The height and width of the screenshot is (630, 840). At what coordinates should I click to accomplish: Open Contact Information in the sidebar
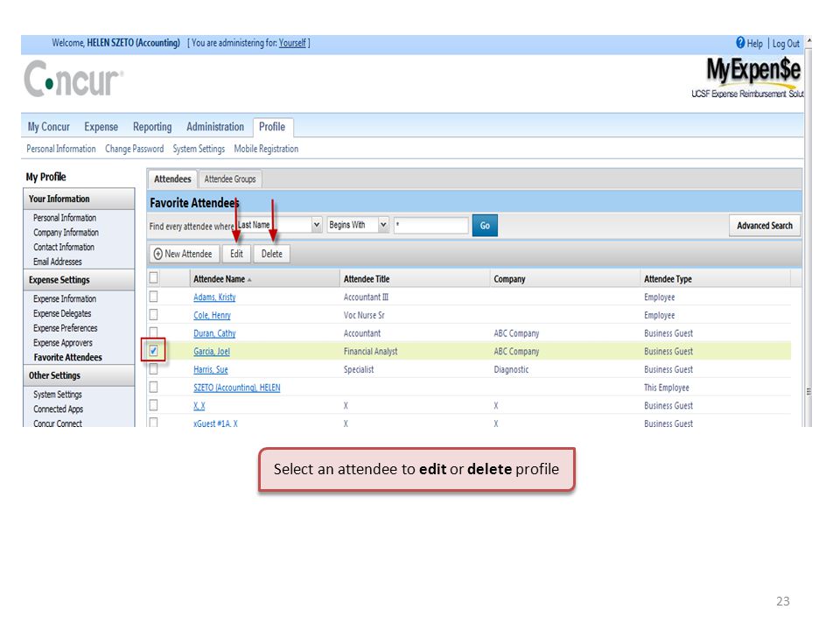pyautogui.click(x=64, y=247)
